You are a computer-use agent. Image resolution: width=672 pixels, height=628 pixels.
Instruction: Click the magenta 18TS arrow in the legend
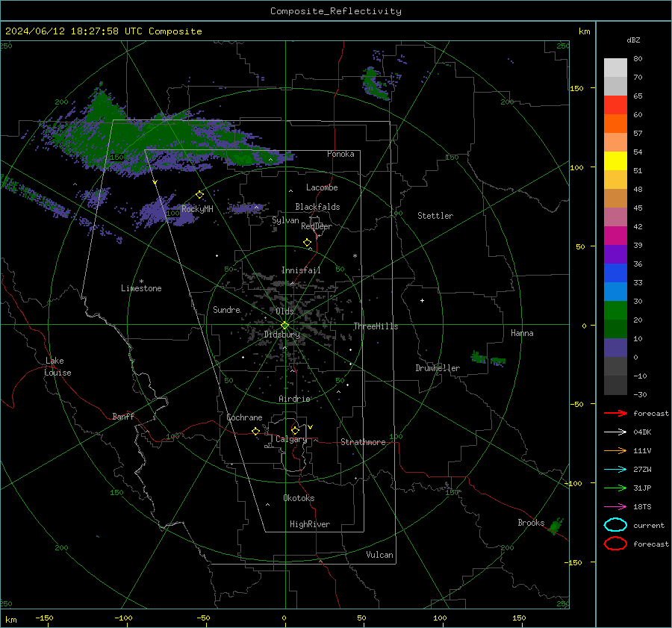615,507
